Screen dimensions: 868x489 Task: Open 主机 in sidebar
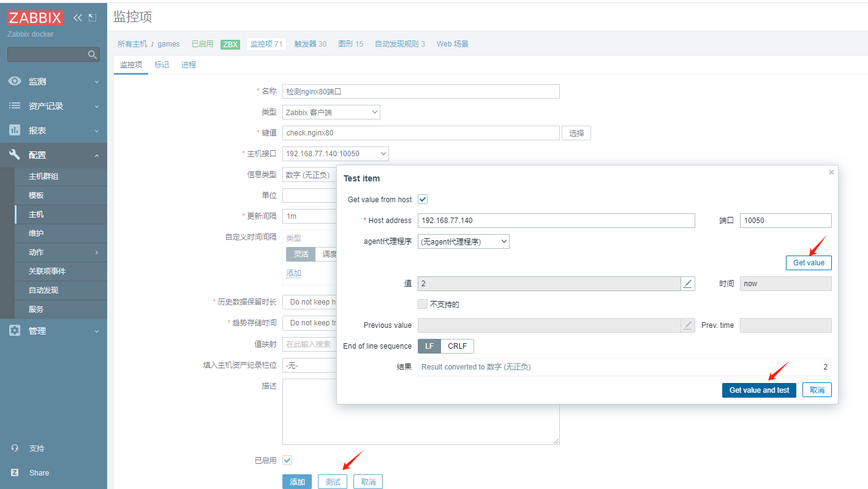click(x=61, y=214)
